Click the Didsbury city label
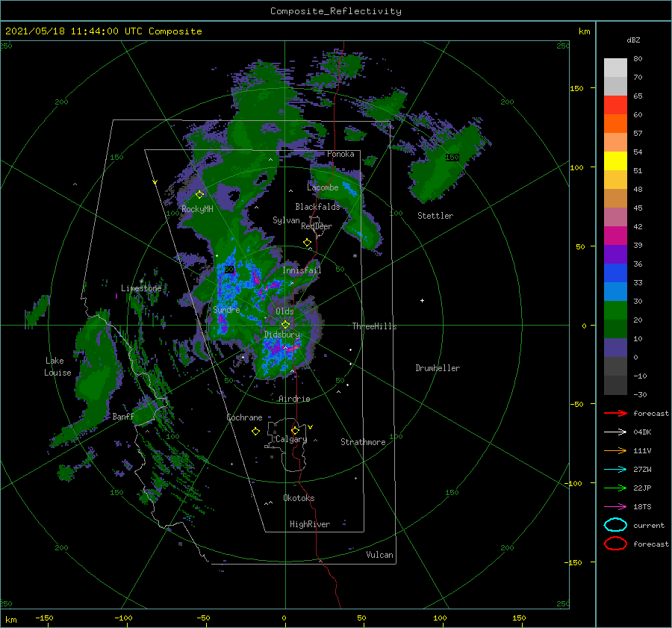The image size is (672, 628). (x=282, y=335)
